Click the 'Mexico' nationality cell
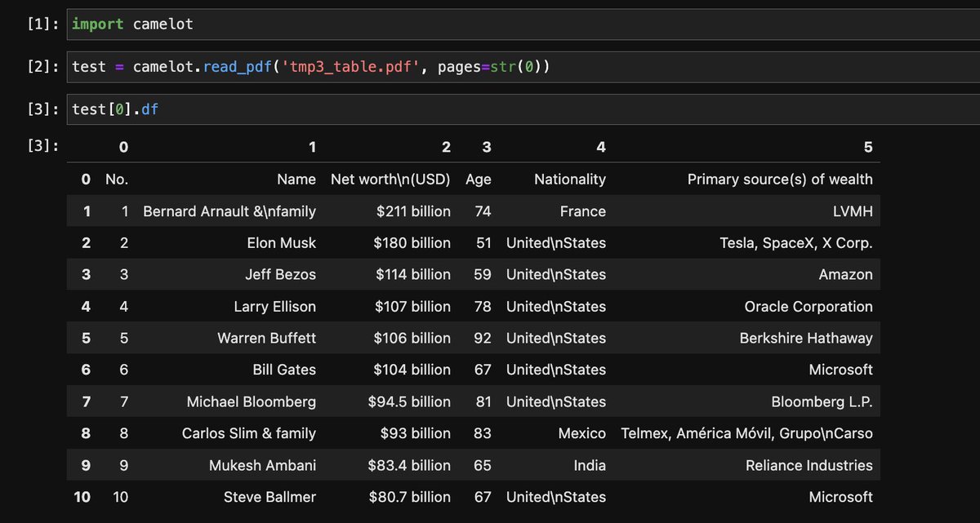Screen dimensions: 980x523 pos(582,433)
